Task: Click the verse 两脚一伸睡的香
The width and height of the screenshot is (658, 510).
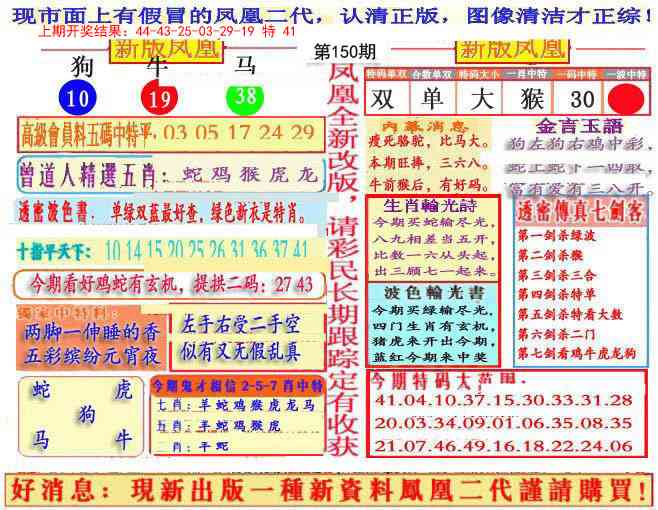Action: (x=91, y=332)
